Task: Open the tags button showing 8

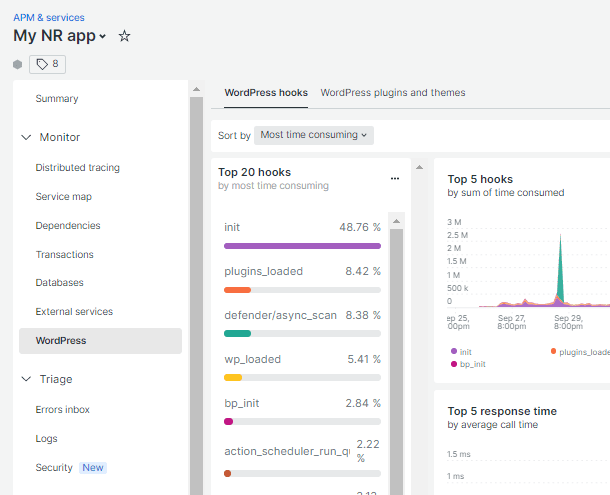Action: pos(47,64)
